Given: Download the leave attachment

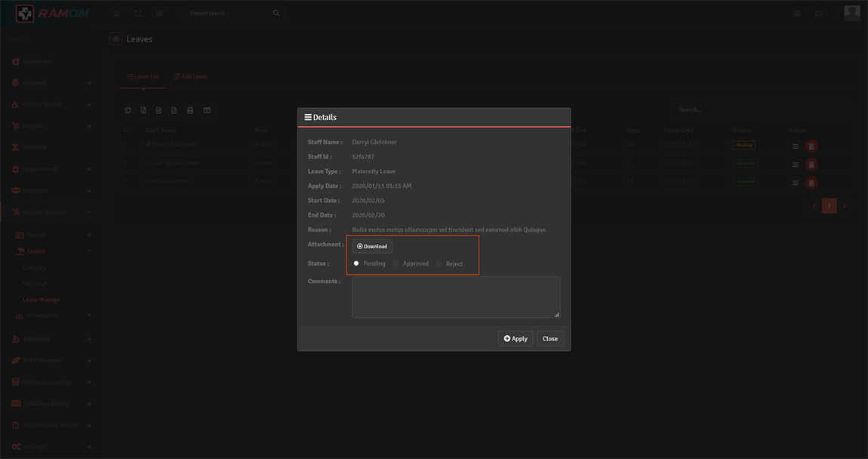Looking at the screenshot, I should coord(372,246).
